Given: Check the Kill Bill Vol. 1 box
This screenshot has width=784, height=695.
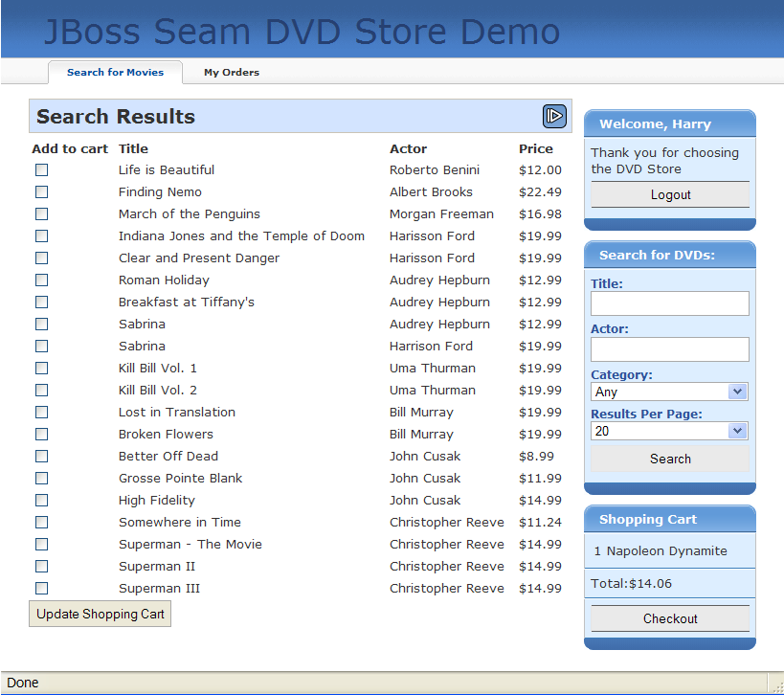Looking at the screenshot, I should pos(42,369).
